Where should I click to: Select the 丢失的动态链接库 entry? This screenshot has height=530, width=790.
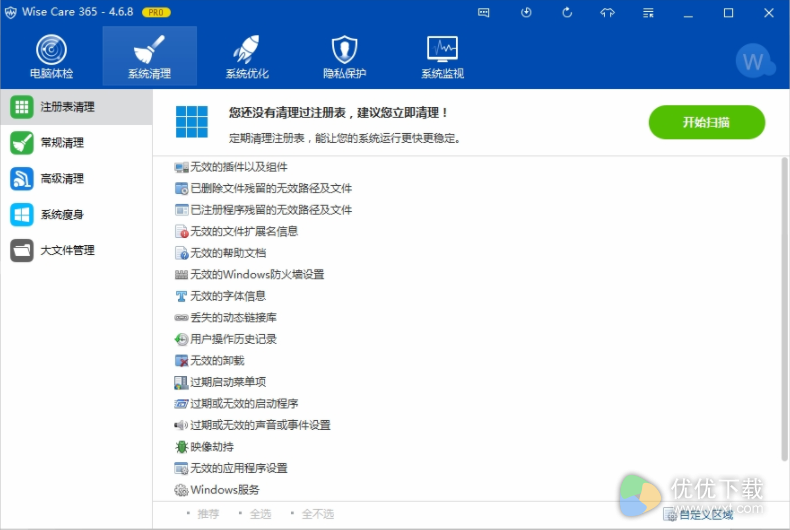click(x=233, y=317)
